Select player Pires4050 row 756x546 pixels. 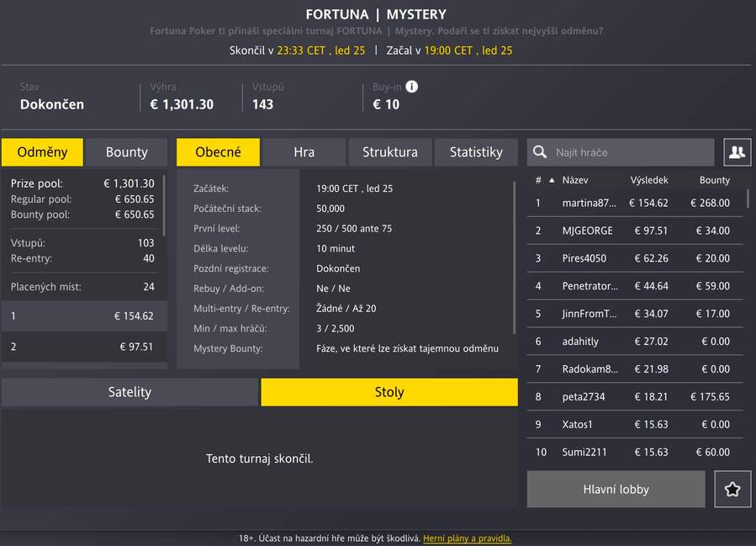(x=635, y=258)
